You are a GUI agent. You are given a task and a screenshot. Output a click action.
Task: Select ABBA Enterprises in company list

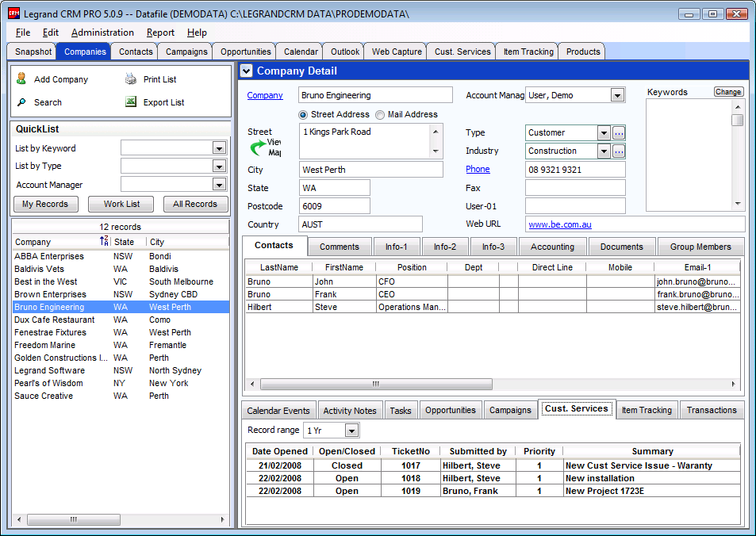click(121, 256)
